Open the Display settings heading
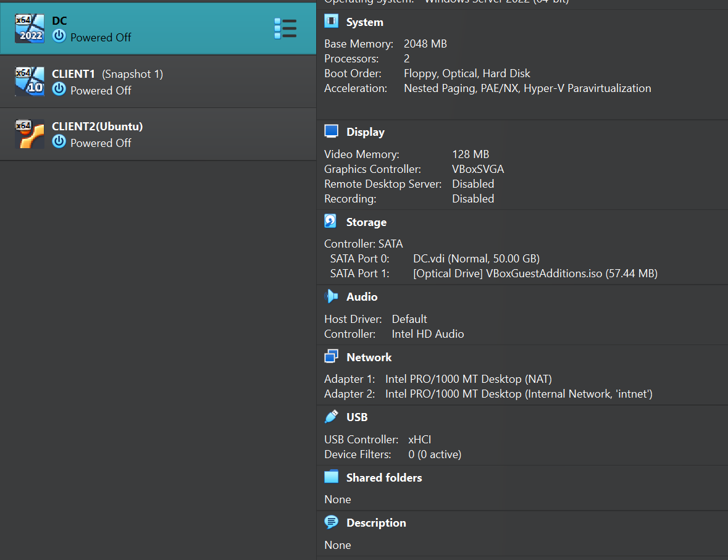 tap(366, 132)
